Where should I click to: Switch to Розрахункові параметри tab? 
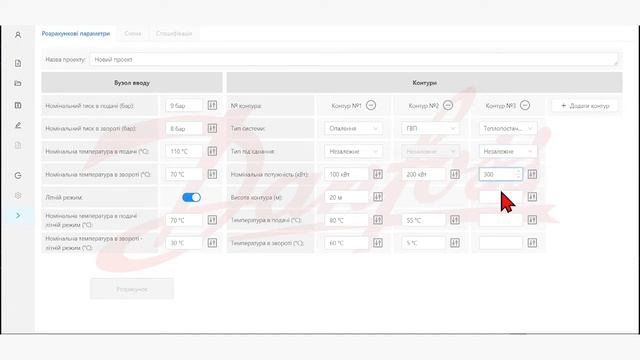(x=76, y=33)
